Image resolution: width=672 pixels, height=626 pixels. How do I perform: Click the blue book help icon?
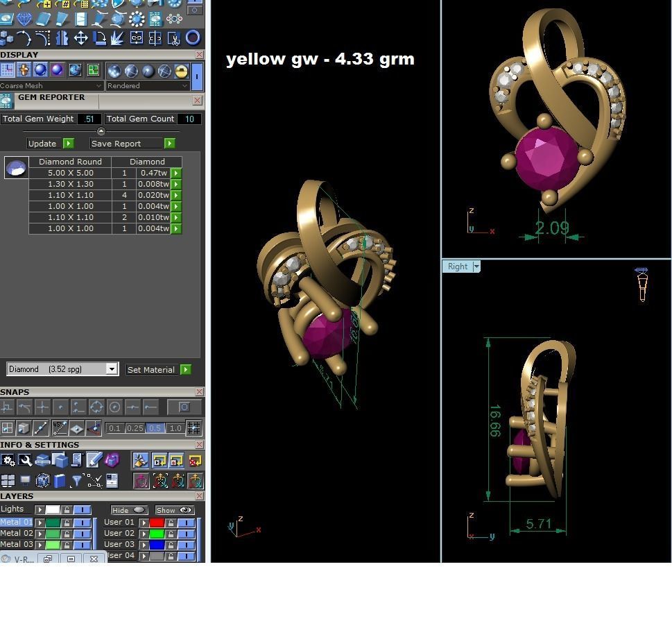60,481
